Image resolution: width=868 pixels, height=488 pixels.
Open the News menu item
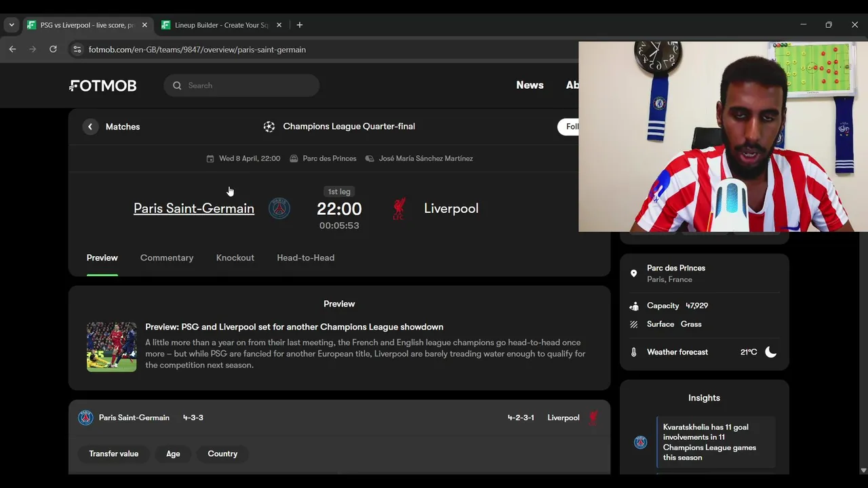point(530,85)
